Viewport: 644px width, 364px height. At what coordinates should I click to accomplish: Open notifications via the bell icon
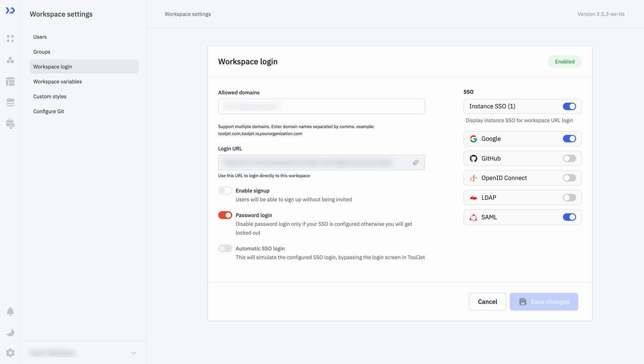tap(10, 311)
